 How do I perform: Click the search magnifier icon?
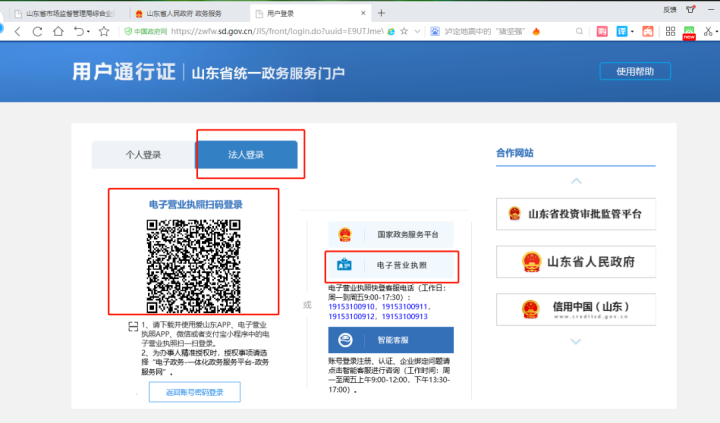tap(579, 31)
